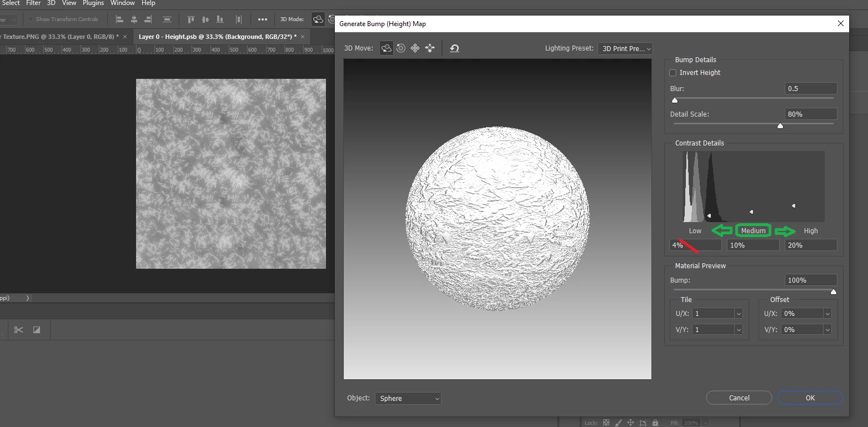Select the 3D pan move tool
The image size is (868, 427).
point(415,48)
